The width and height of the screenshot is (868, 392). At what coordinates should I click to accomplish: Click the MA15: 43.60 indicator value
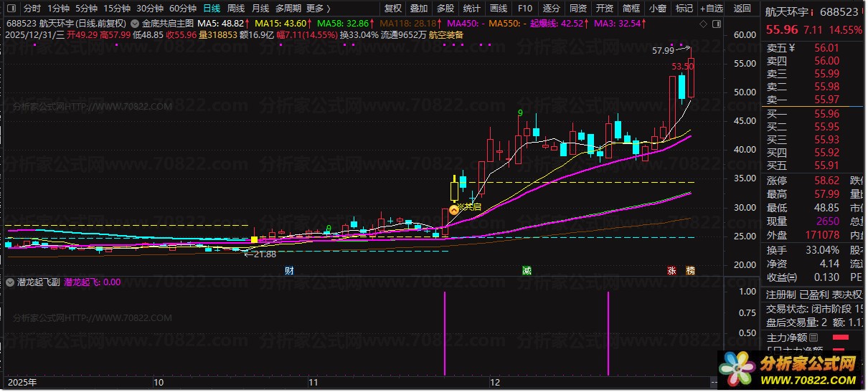click(x=281, y=23)
